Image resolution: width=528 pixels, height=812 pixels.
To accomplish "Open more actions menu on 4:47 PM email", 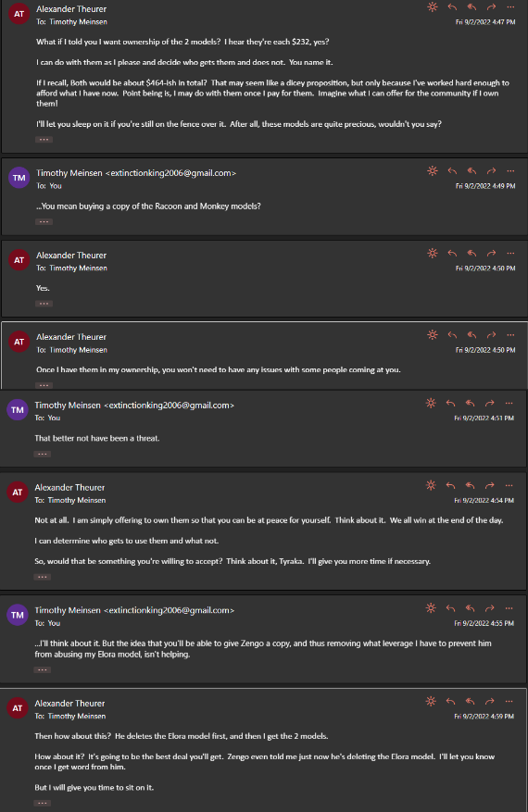I will [x=510, y=7].
